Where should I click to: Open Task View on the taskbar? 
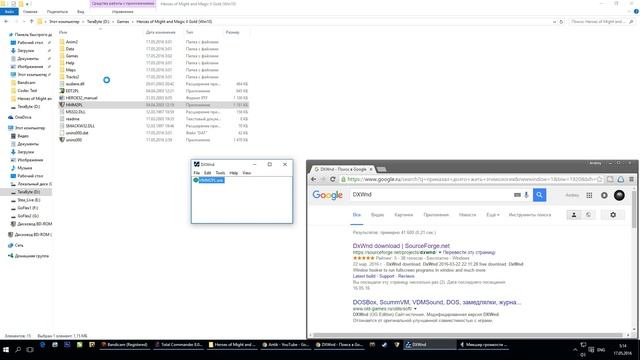[x=30, y=350]
